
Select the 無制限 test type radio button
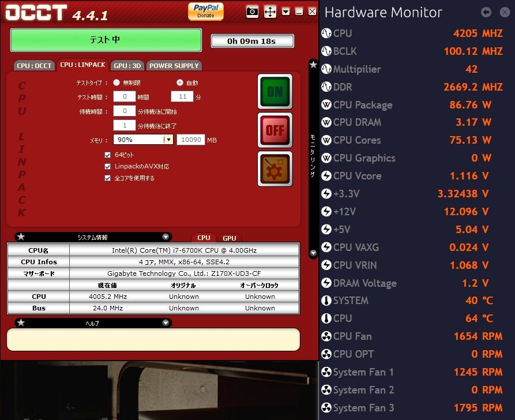[x=116, y=82]
